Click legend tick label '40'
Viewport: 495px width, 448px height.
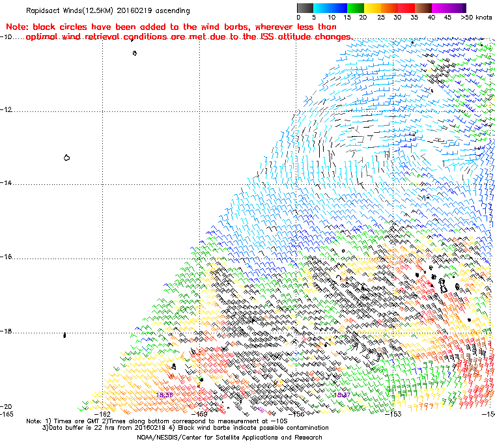(x=431, y=18)
